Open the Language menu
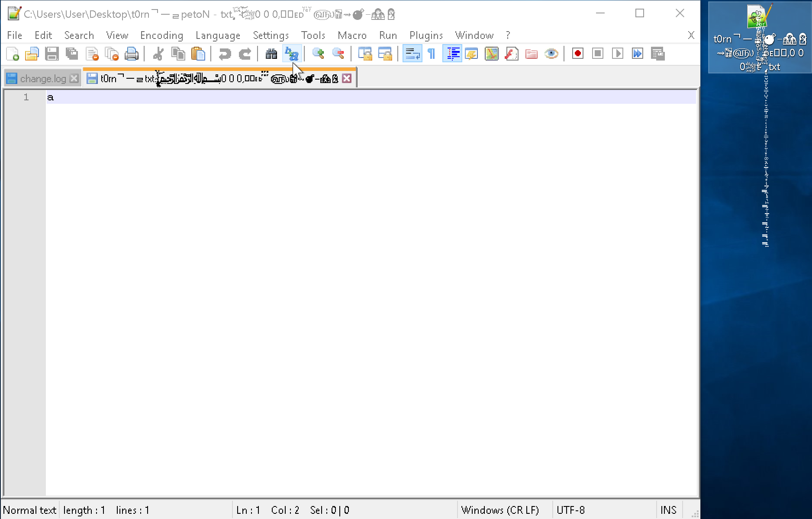This screenshot has height=519, width=812. [218, 35]
